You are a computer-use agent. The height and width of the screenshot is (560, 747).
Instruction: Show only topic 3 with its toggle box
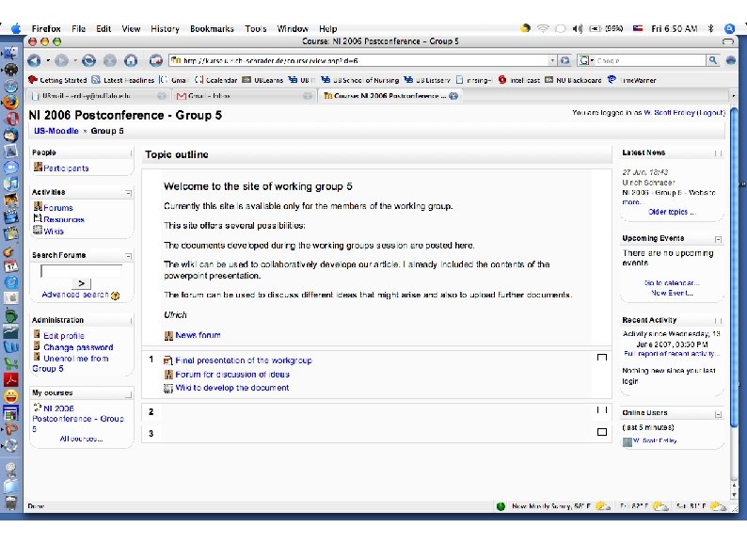(602, 432)
